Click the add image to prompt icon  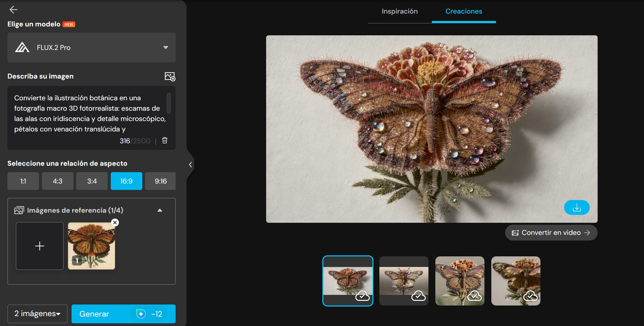click(170, 76)
